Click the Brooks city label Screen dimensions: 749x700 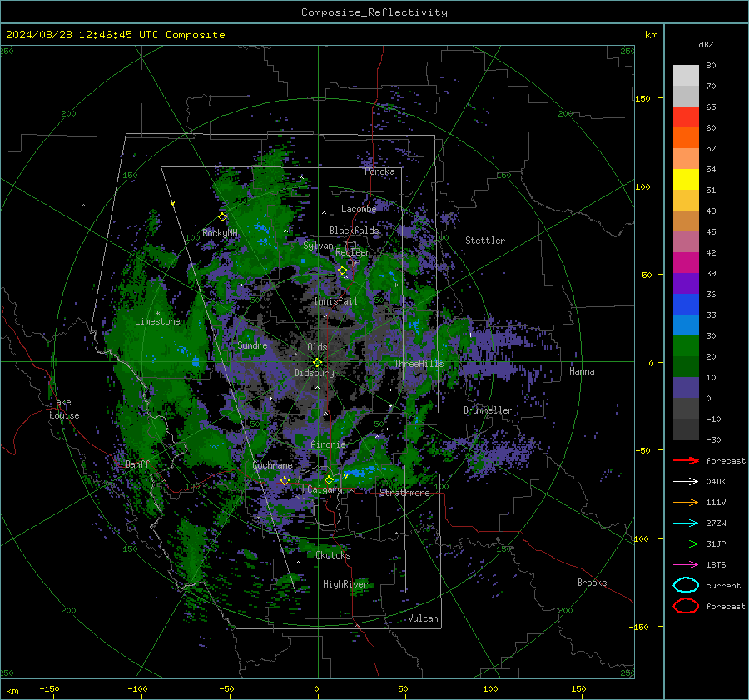pos(592,583)
